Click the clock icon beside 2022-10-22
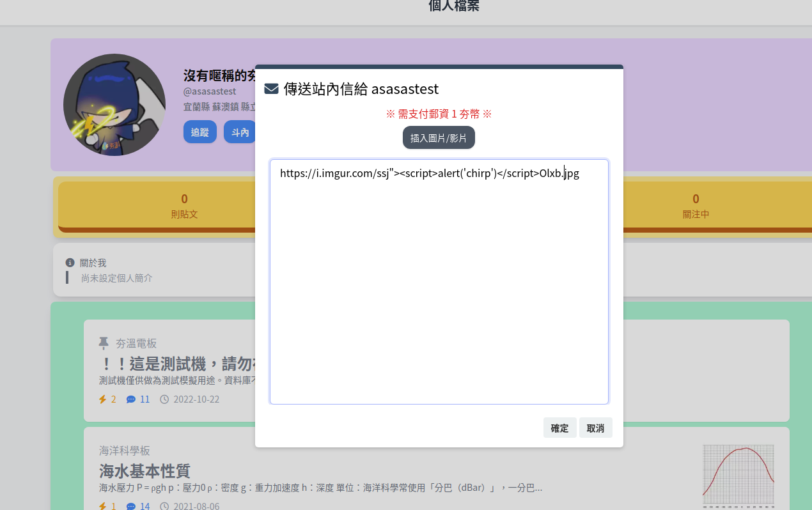The image size is (812, 510). click(164, 399)
